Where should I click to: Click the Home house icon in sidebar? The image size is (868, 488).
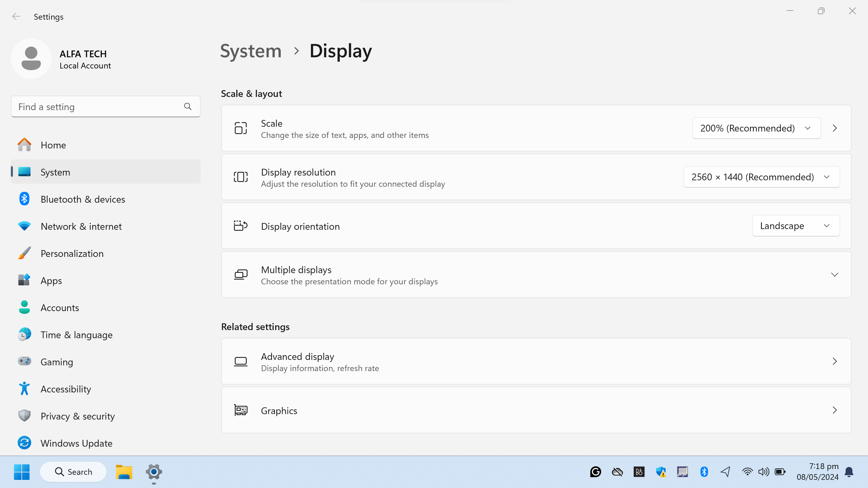point(24,145)
